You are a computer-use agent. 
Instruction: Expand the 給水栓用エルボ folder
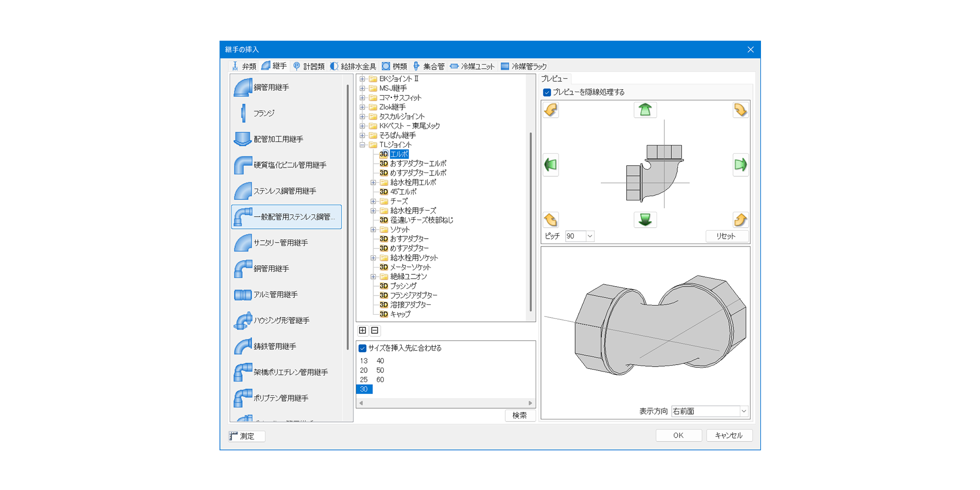point(373,182)
